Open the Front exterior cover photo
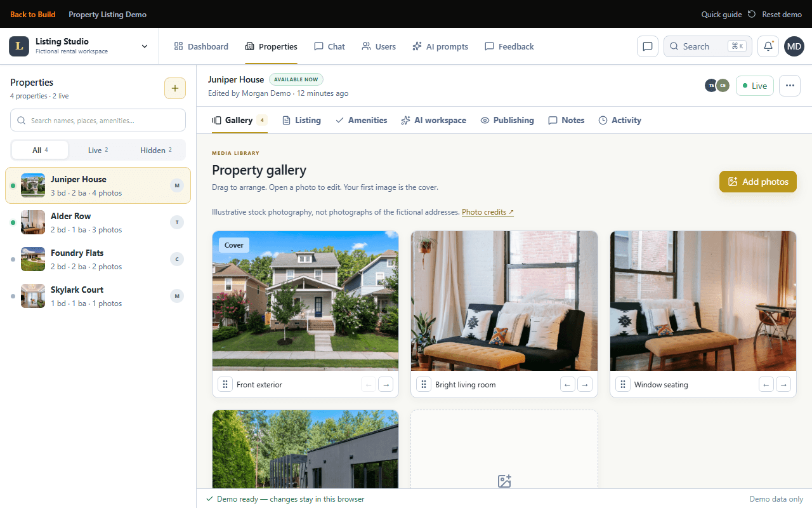Screen dimensions: 812x508 tap(306, 301)
